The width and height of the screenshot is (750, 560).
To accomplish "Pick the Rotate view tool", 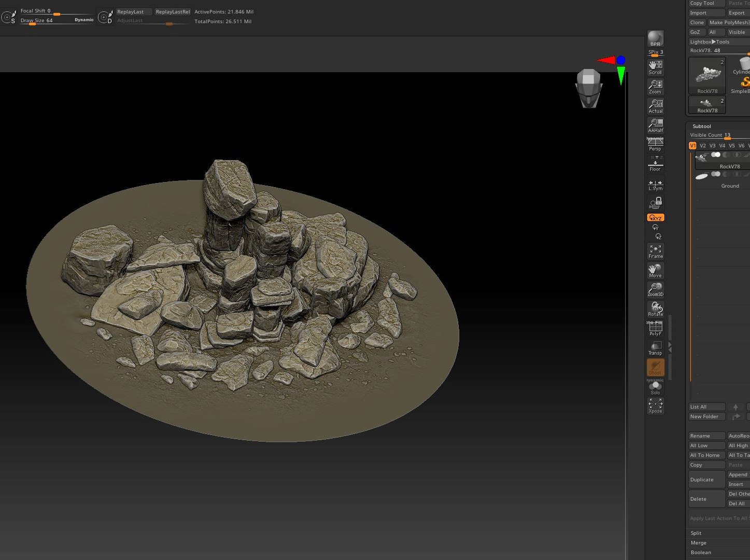I will pyautogui.click(x=655, y=309).
